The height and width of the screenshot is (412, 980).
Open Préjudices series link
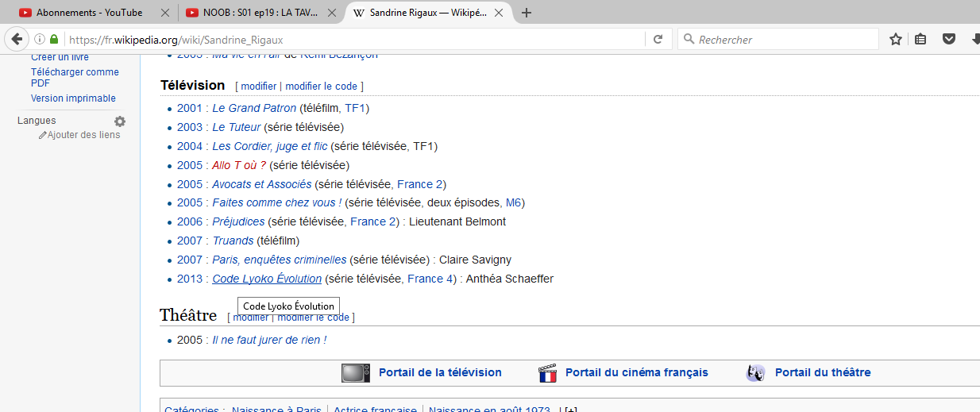[238, 221]
